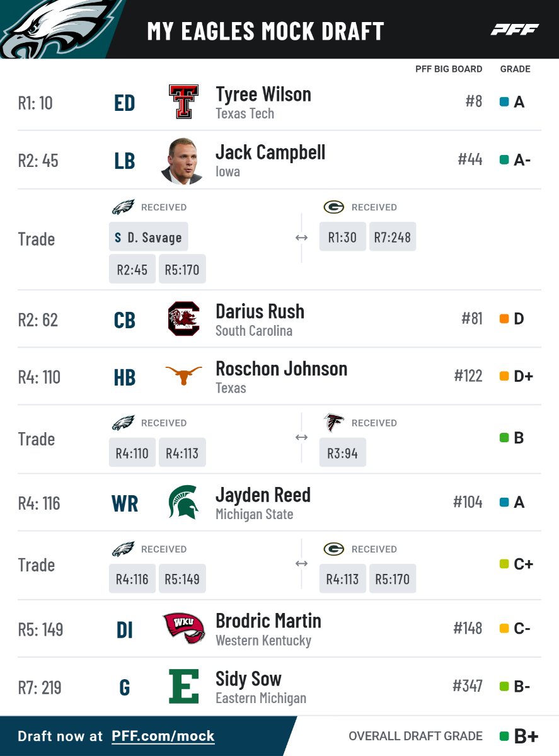Click the Eastern Michigan E logo

click(x=183, y=686)
